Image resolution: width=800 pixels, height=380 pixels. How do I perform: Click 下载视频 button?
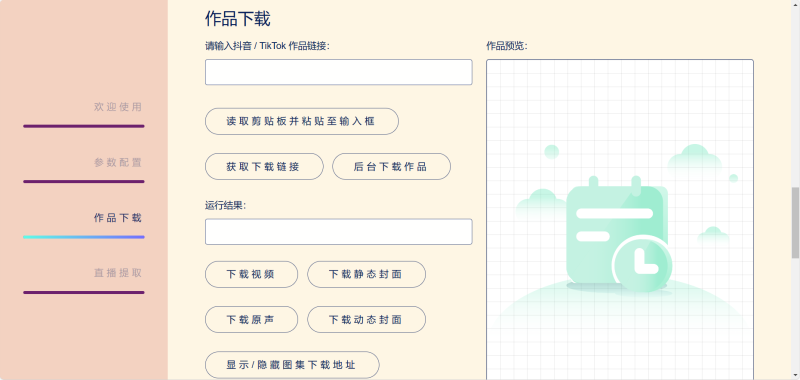coord(252,274)
